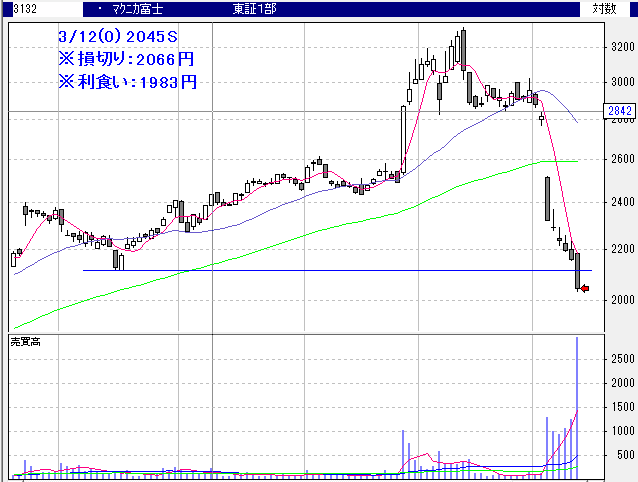Click the tallest volume bar at far right
Image resolution: width=638 pixels, height=482 pixels.
click(x=577, y=400)
